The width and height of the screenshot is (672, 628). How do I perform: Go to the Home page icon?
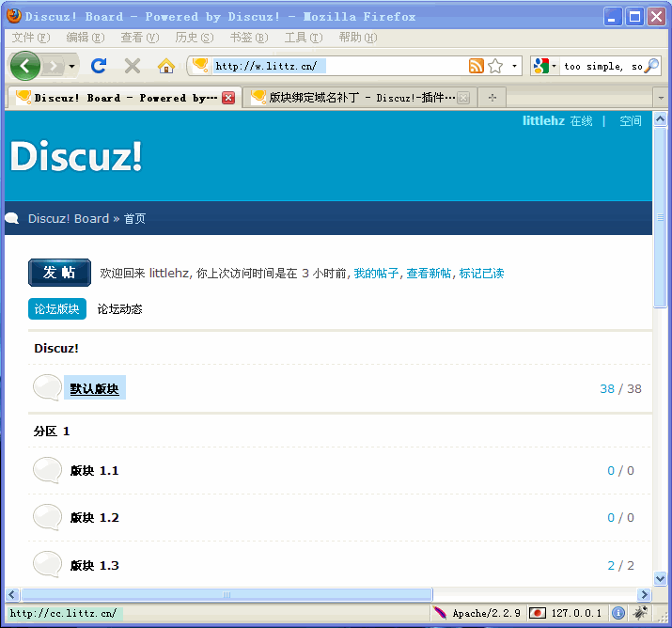point(165,66)
